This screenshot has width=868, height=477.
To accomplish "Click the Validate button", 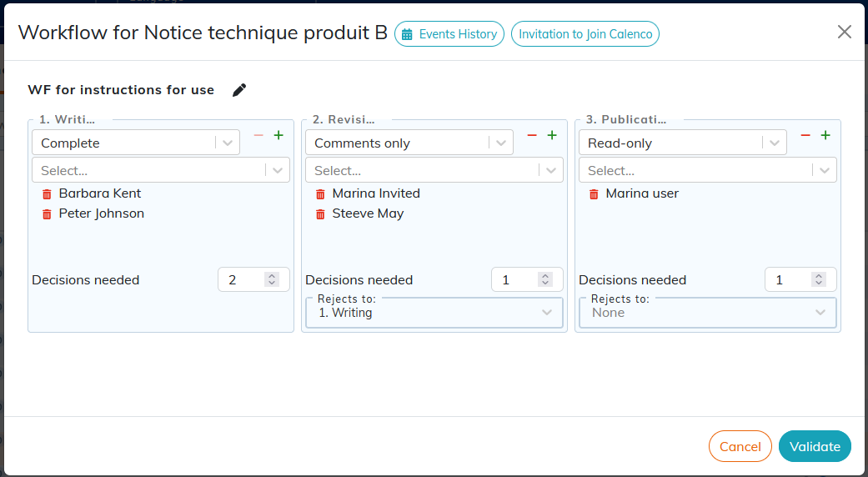I will click(815, 447).
